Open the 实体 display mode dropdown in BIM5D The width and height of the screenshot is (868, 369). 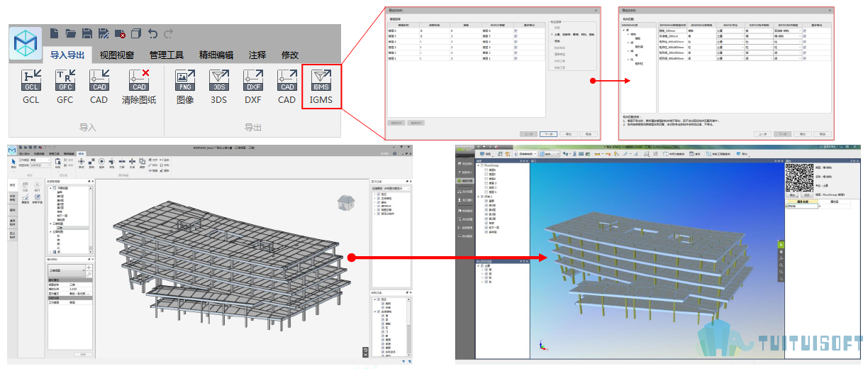coord(549,154)
